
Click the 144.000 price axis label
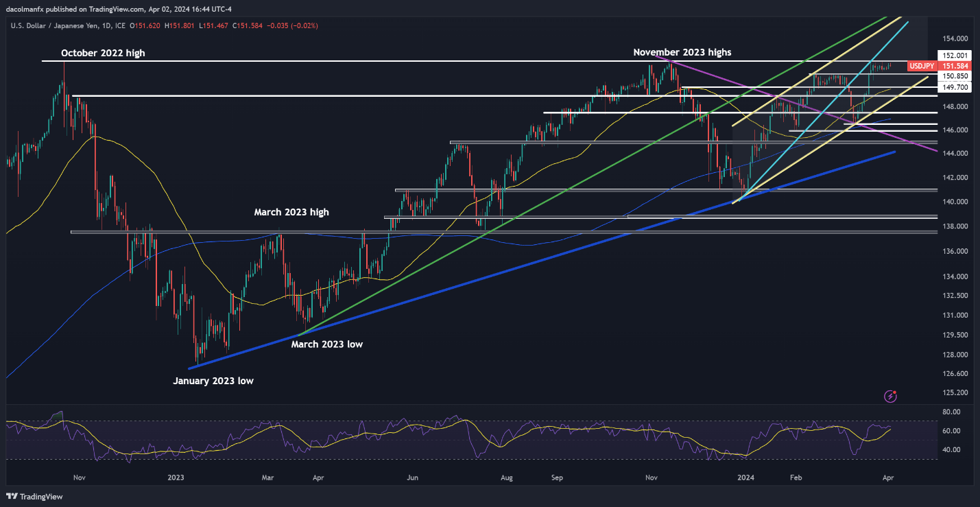(955, 154)
